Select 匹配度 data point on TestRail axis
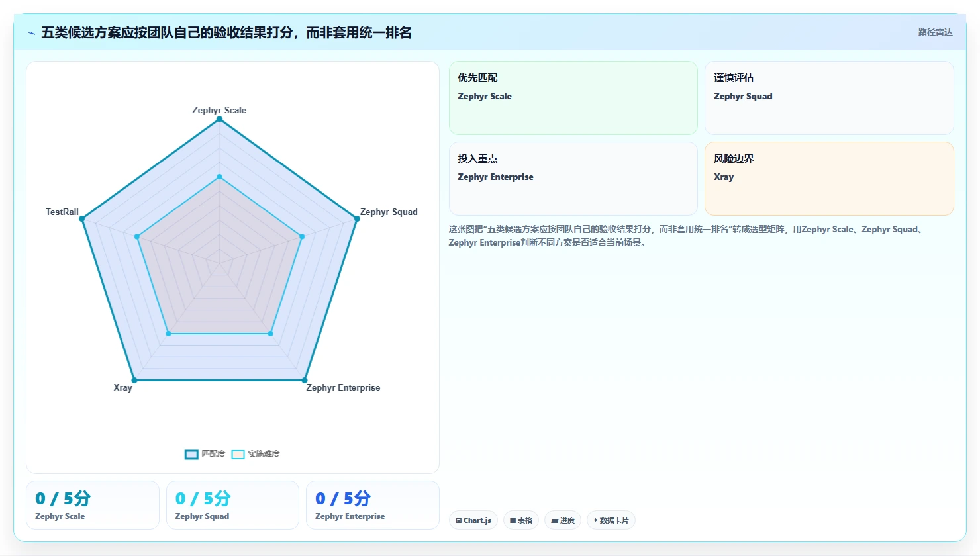Image resolution: width=980 pixels, height=556 pixels. (82, 219)
